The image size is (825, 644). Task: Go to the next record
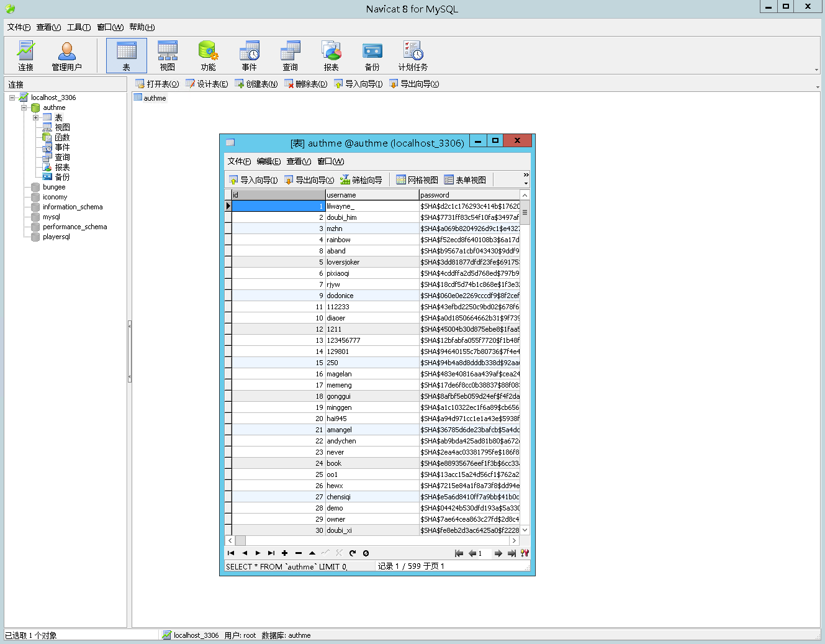(x=258, y=553)
